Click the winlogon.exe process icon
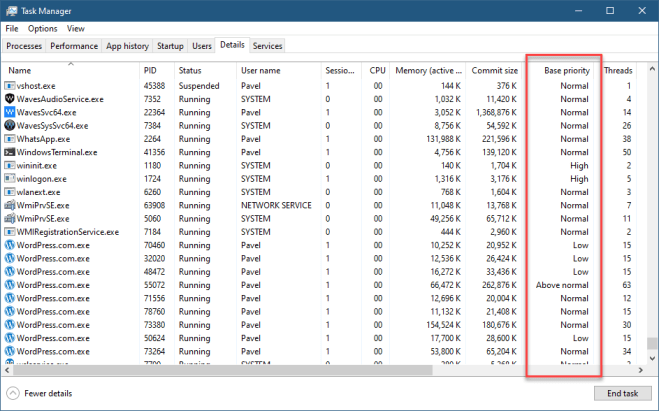Viewport: 659px width, 411px height. coord(10,178)
